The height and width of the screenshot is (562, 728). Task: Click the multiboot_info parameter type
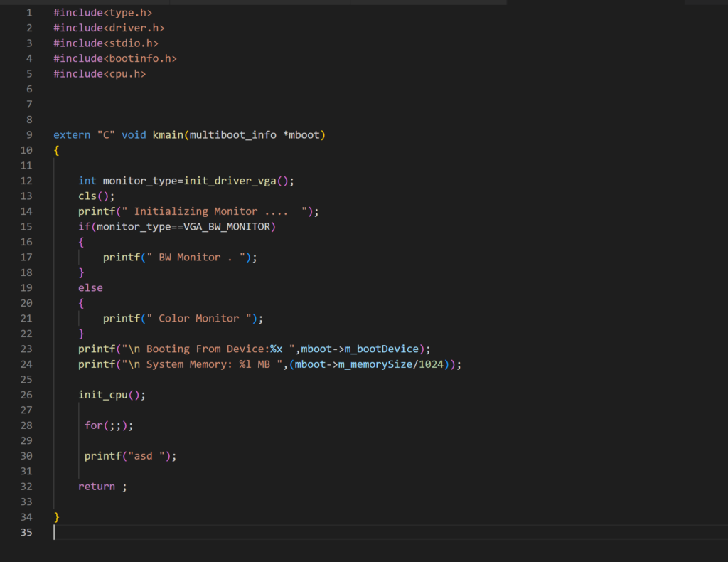click(x=232, y=135)
